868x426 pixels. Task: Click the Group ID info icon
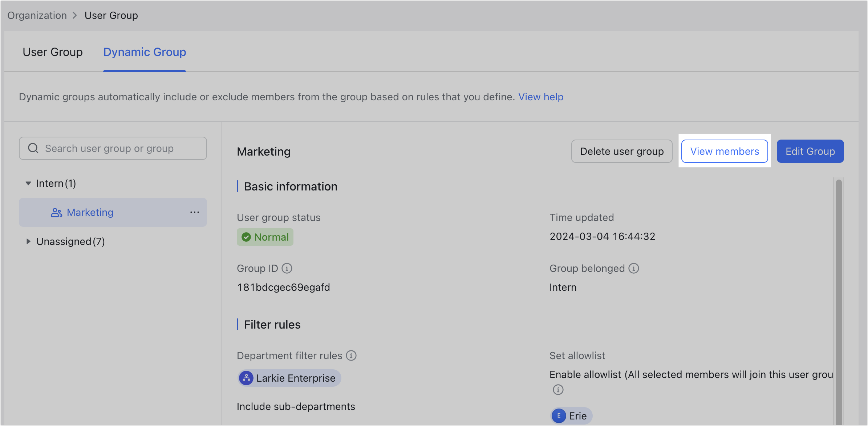coord(287,268)
